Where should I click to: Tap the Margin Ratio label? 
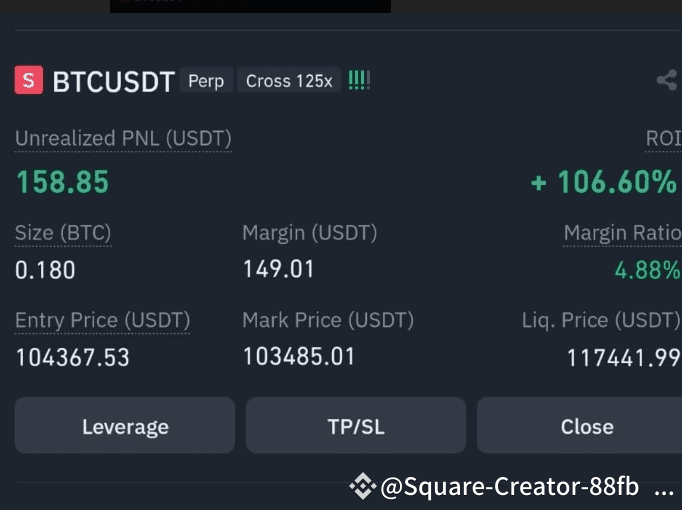pyautogui.click(x=622, y=233)
